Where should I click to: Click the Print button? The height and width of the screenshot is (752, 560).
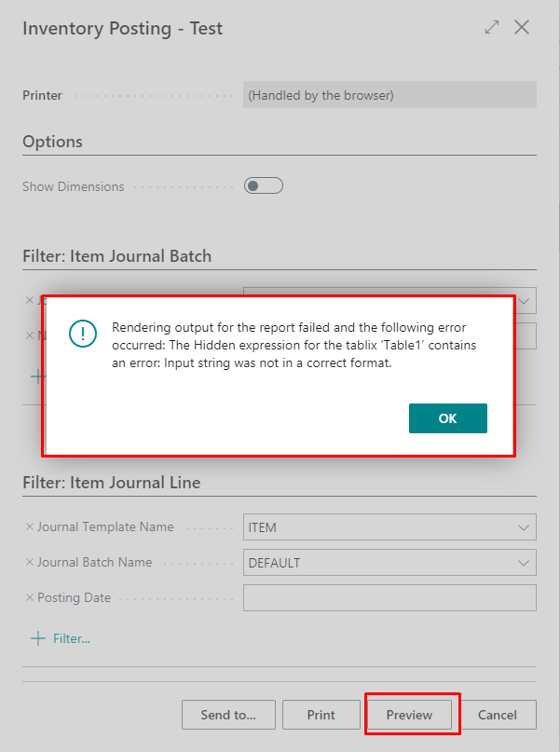(321, 715)
